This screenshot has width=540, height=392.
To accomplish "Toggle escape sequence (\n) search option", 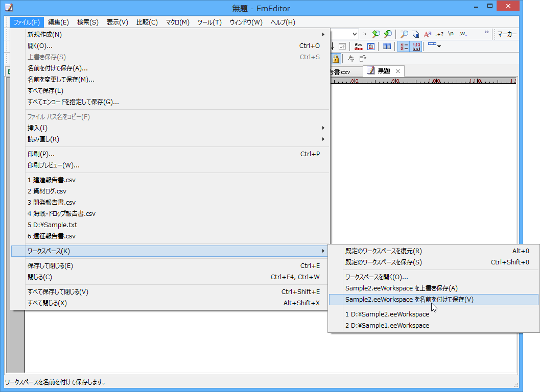I will coord(451,34).
